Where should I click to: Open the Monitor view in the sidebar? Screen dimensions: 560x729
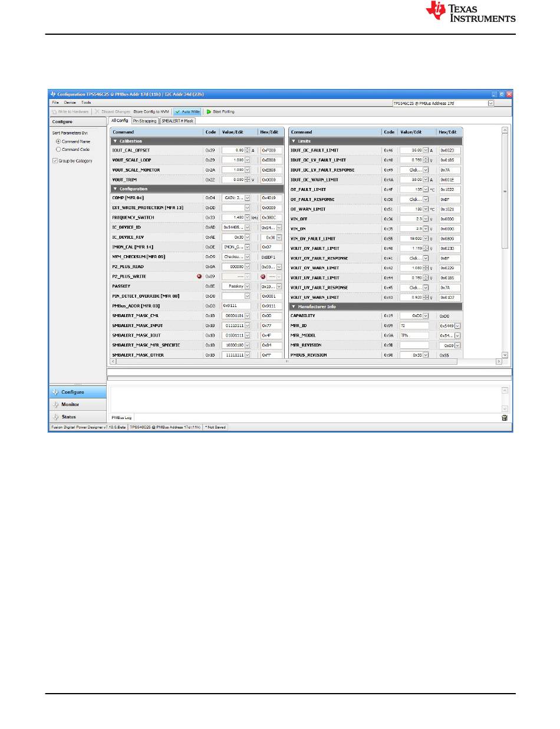[x=78, y=404]
